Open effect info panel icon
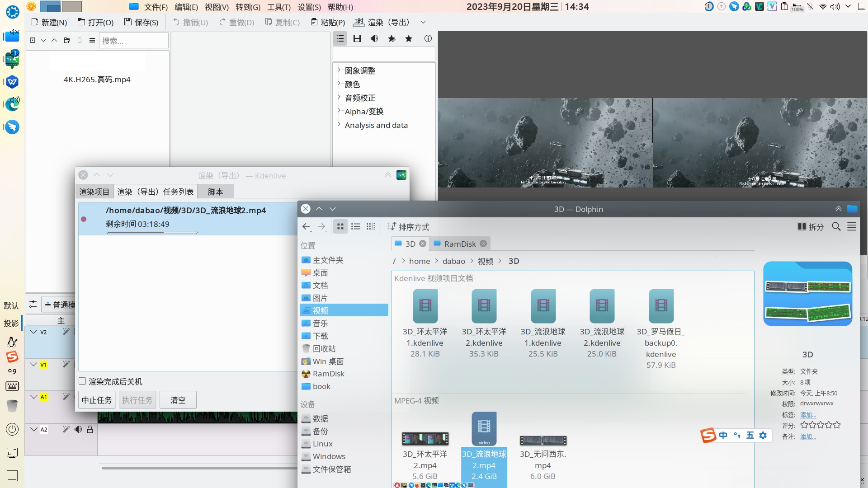 coord(428,39)
